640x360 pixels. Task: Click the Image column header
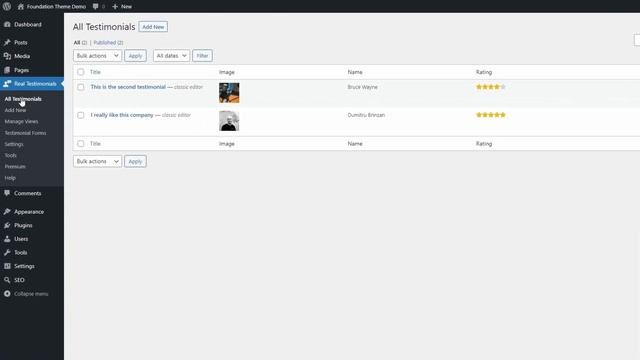coord(227,72)
